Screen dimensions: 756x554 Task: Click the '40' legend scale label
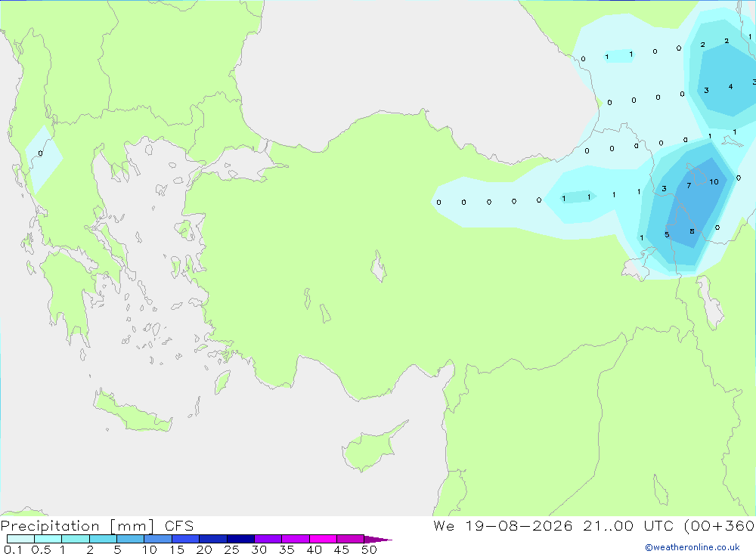coord(314,549)
